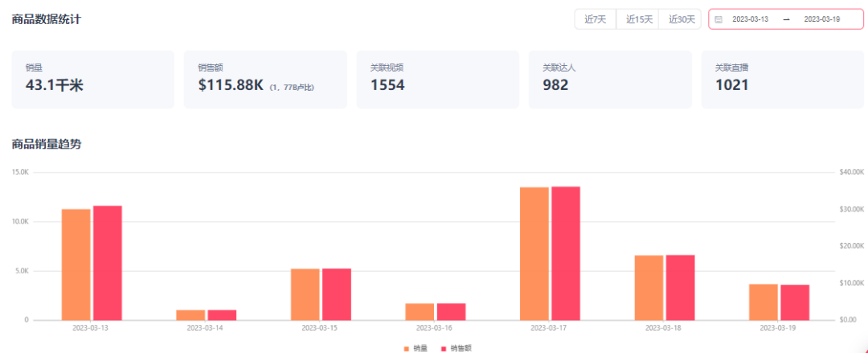This screenshot has width=868, height=353.
Task: Toggle the orange 销量 legend marker
Action: pyautogui.click(x=407, y=348)
